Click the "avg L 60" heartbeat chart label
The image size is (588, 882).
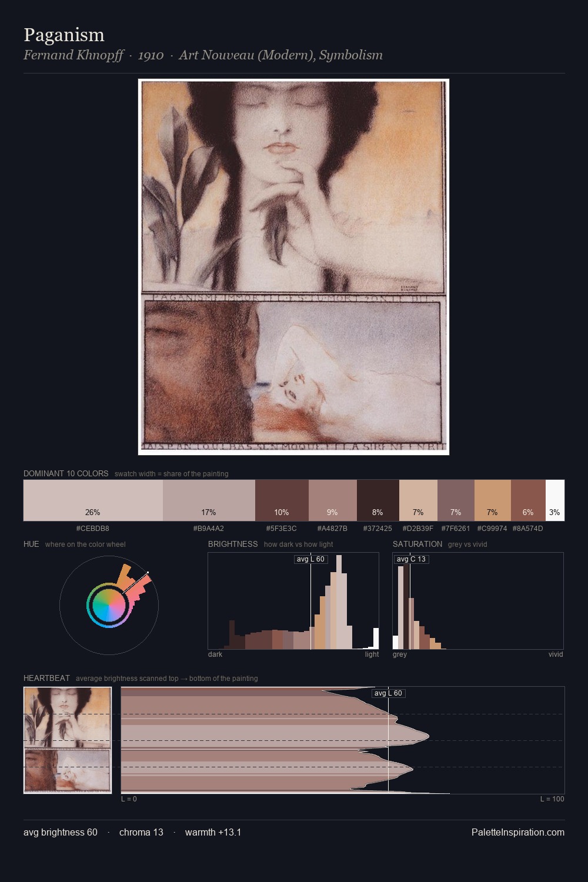pos(388,693)
